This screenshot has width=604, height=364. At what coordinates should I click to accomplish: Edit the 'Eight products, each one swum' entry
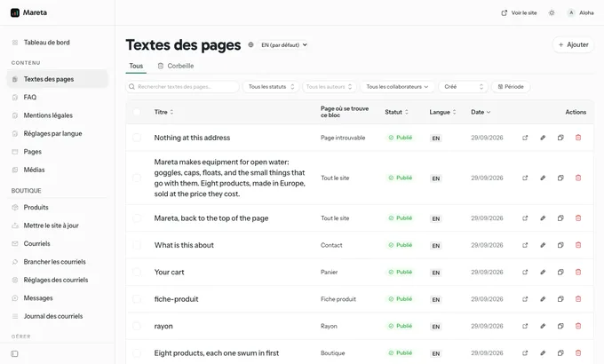[543, 352]
